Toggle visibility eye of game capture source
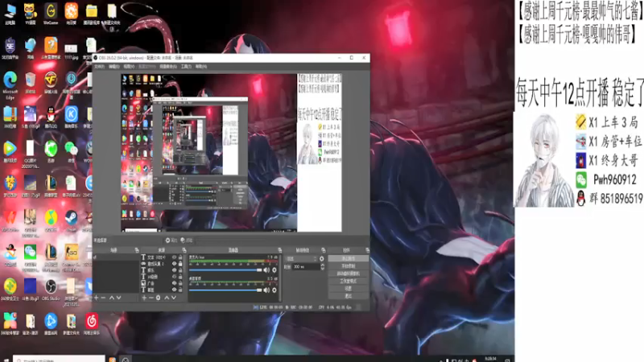 coord(174,264)
